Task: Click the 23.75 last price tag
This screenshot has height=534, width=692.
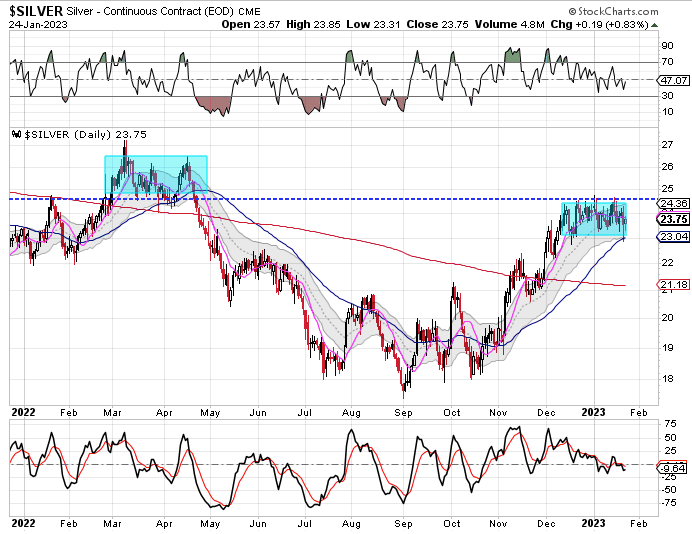Action: [670, 219]
